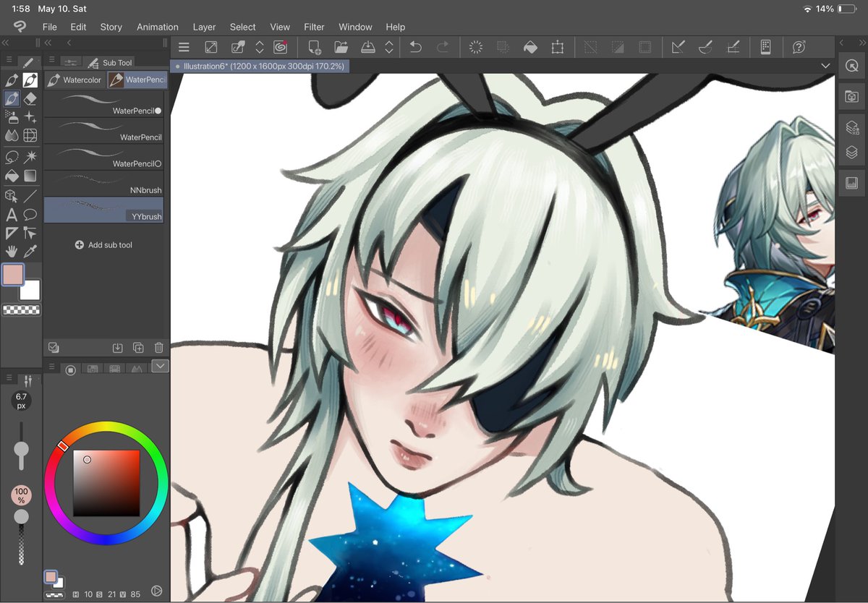This screenshot has width=868, height=603.
Task: Select the highlighted Pencil tool icon
Action: click(x=30, y=80)
